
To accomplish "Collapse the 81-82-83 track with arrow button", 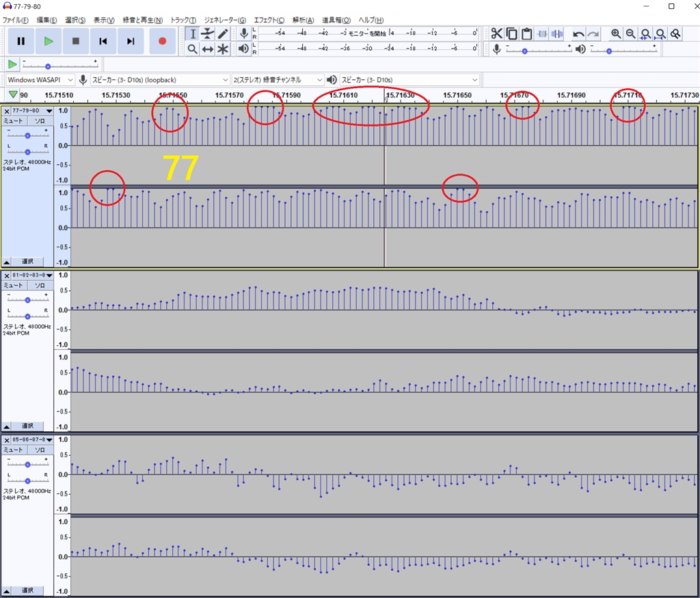I will click(6, 426).
